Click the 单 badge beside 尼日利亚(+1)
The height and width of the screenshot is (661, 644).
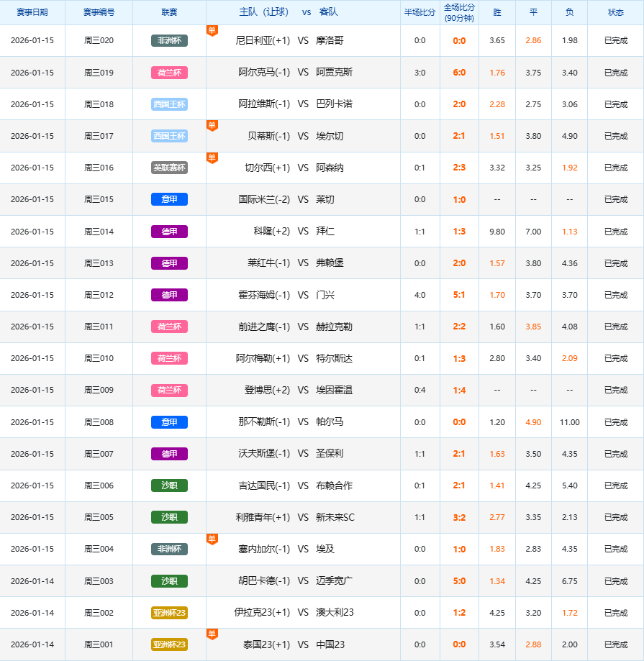pyautogui.click(x=212, y=30)
